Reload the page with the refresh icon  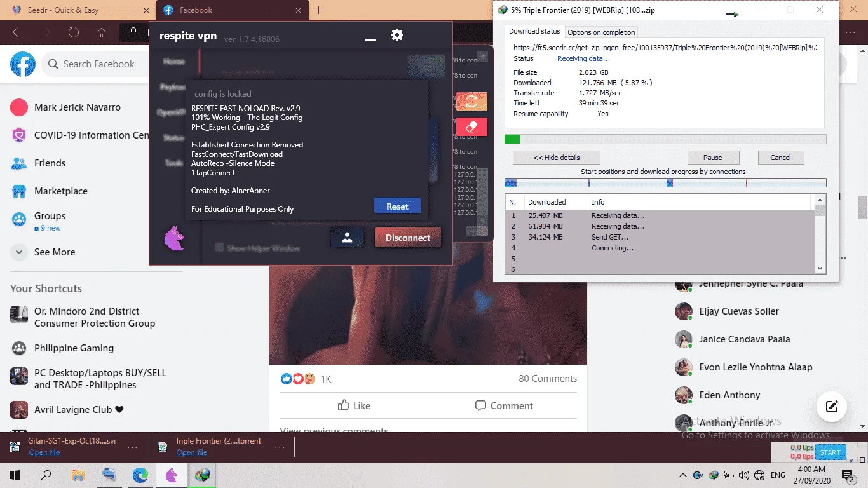pos(74,33)
